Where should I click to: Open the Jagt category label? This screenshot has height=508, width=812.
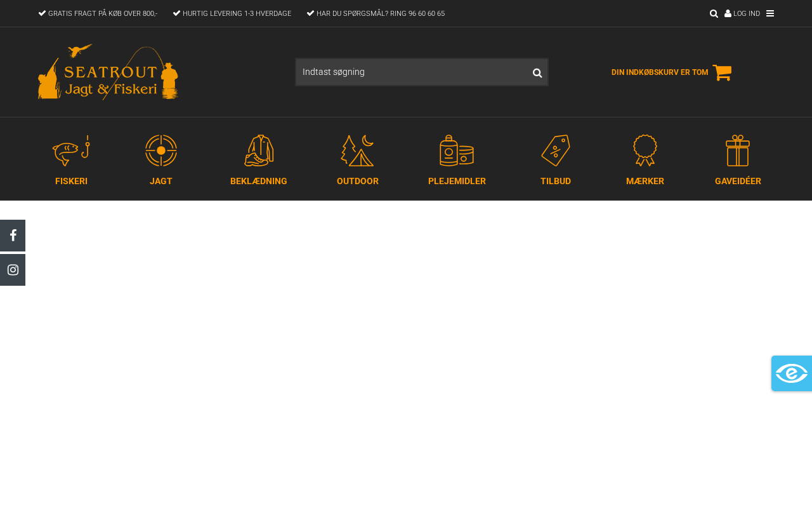pos(161,181)
